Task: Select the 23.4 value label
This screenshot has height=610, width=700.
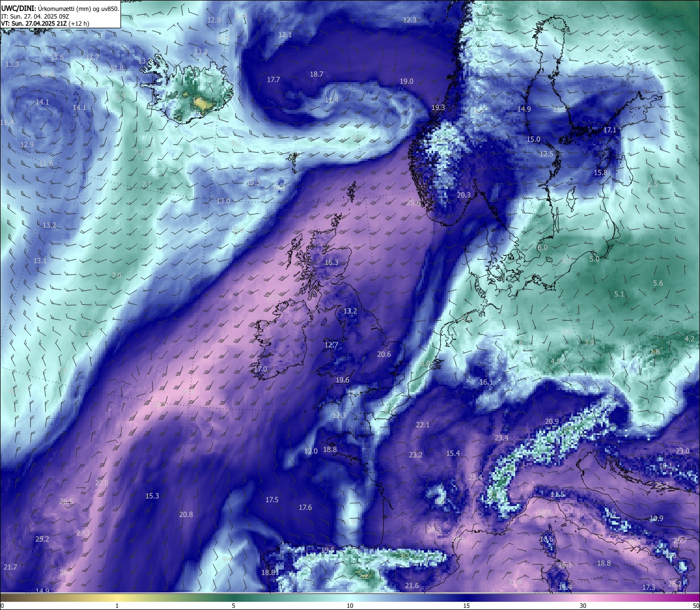Action: (x=501, y=438)
